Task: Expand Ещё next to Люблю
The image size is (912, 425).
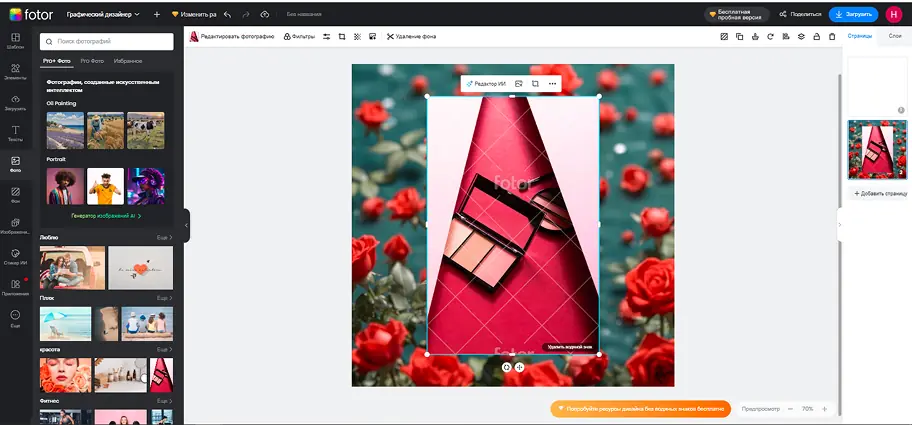Action: (x=165, y=238)
